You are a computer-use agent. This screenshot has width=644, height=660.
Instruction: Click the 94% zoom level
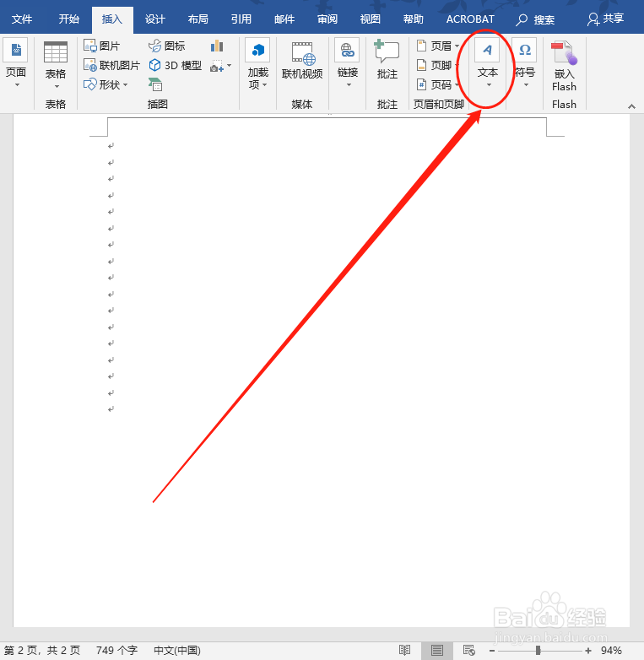coord(611,651)
